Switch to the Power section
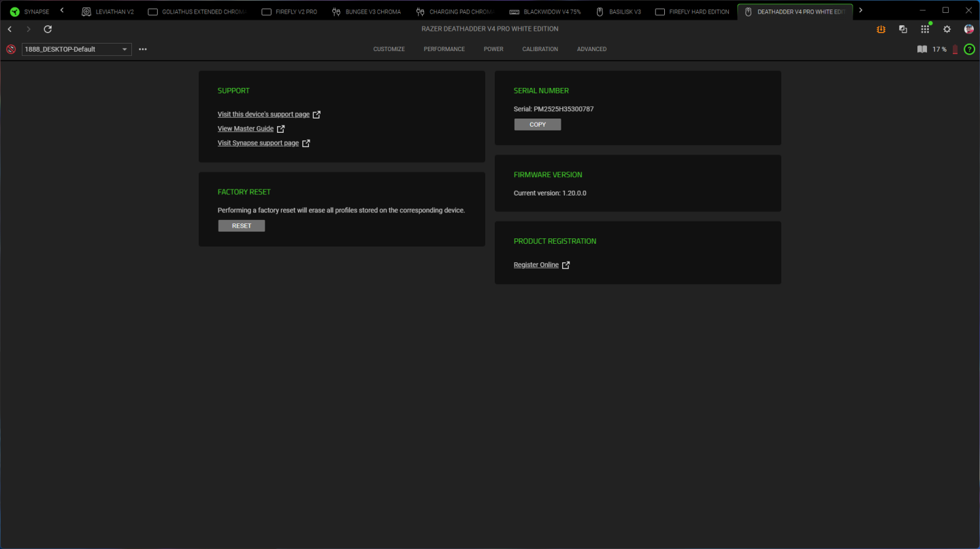This screenshot has width=980, height=549. click(x=493, y=49)
